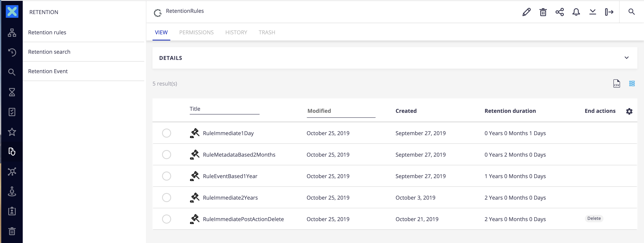The height and width of the screenshot is (243, 644).
Task: Open the table columns settings gear
Action: (629, 111)
